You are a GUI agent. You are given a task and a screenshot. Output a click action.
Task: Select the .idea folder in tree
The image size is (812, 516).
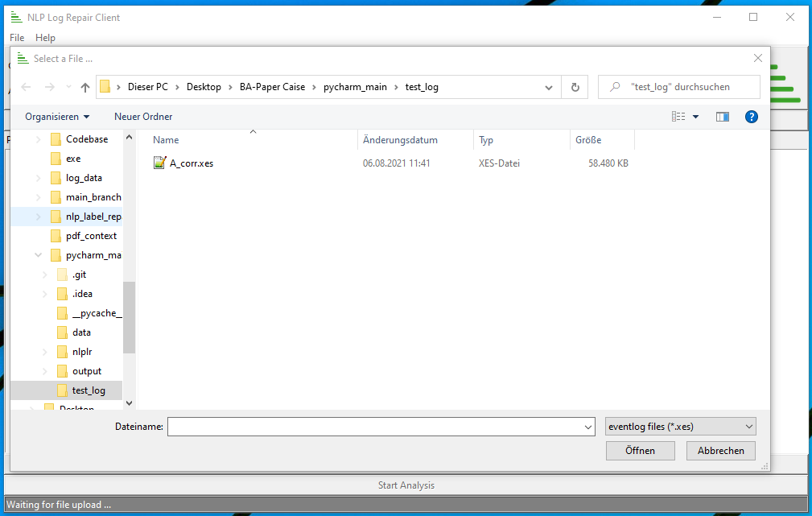coord(75,294)
